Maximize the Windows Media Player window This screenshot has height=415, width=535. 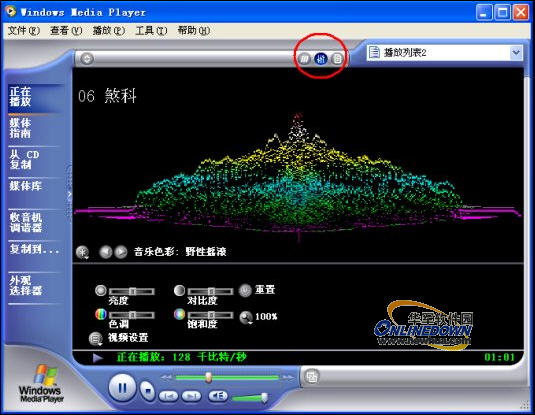(503, 13)
